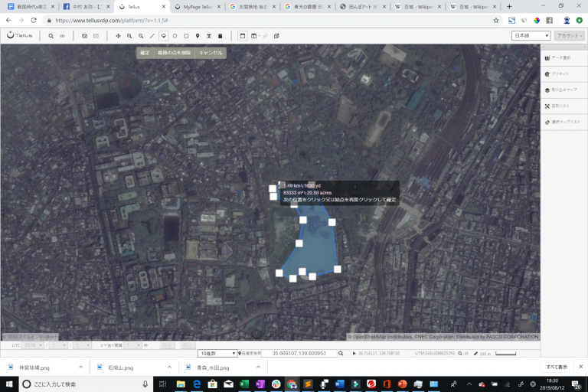Open the UTC month dropdown
The image size is (588, 392).
pyautogui.click(x=58, y=345)
